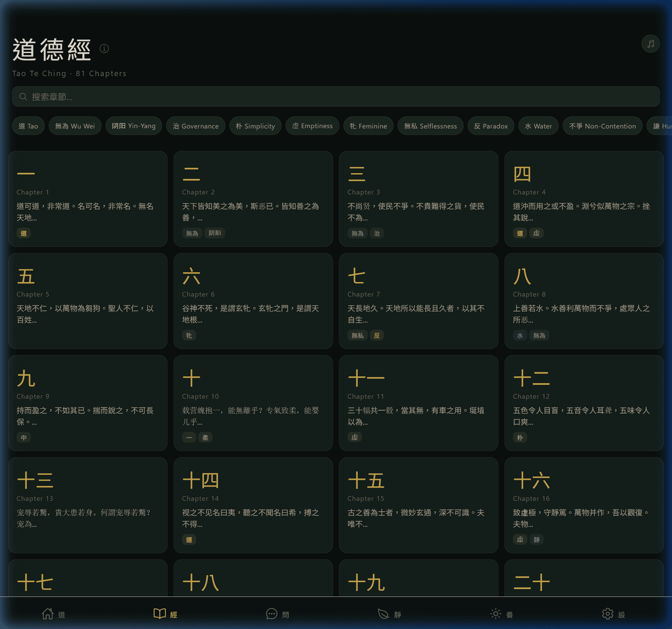Viewport: 672px width, 629px height.
Task: Toggle the 無為 Wu Wei filter chip
Action: pyautogui.click(x=75, y=126)
